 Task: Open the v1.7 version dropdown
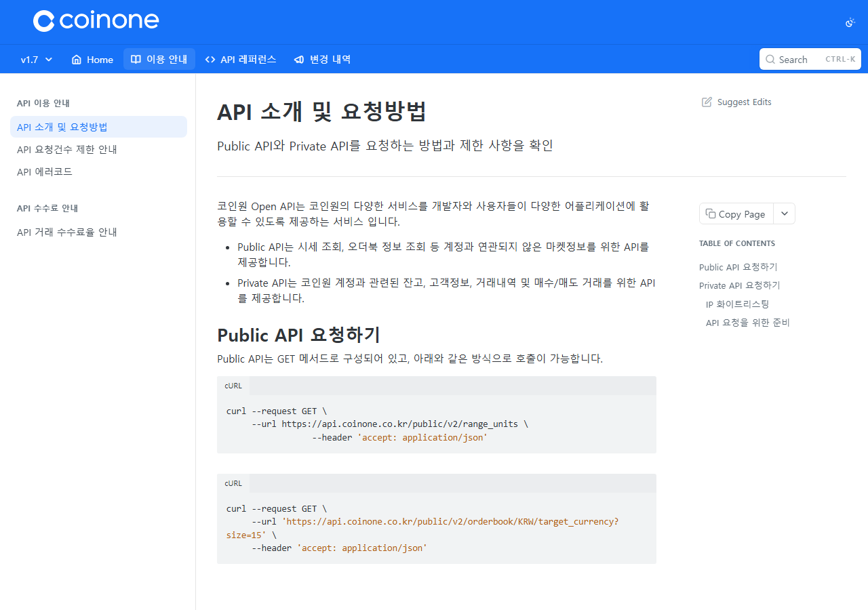(37, 60)
